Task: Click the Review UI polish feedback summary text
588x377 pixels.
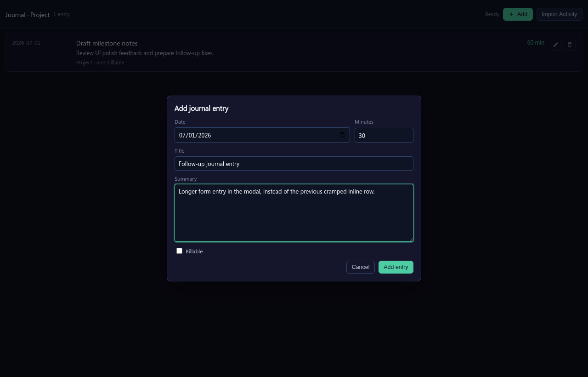Action: point(145,53)
